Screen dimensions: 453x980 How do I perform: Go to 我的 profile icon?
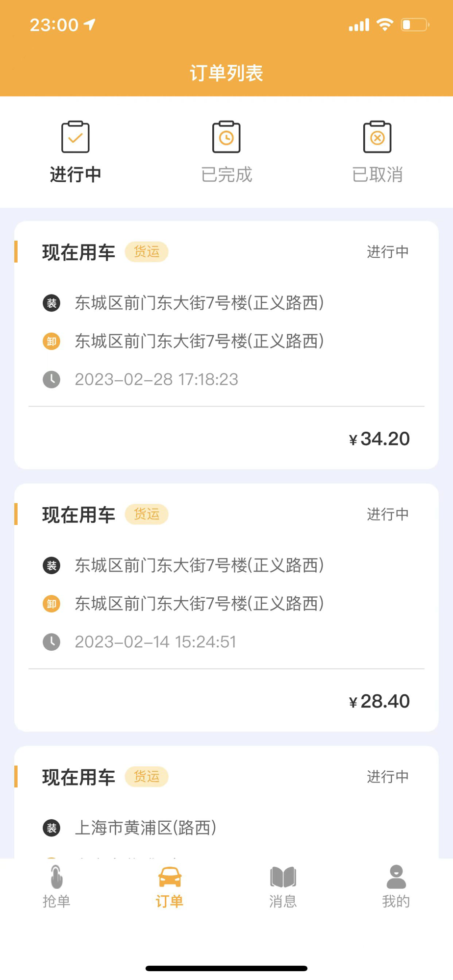click(x=396, y=877)
